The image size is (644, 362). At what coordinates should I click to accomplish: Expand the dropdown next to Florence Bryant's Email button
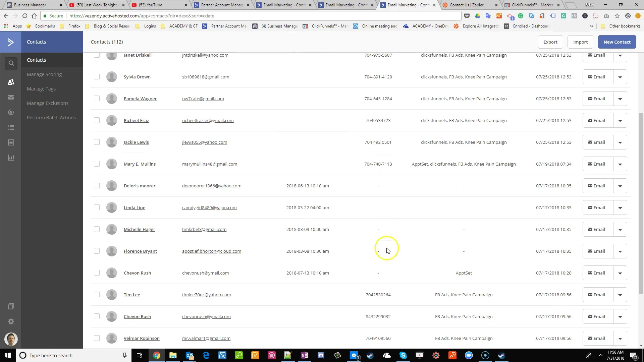coord(620,251)
